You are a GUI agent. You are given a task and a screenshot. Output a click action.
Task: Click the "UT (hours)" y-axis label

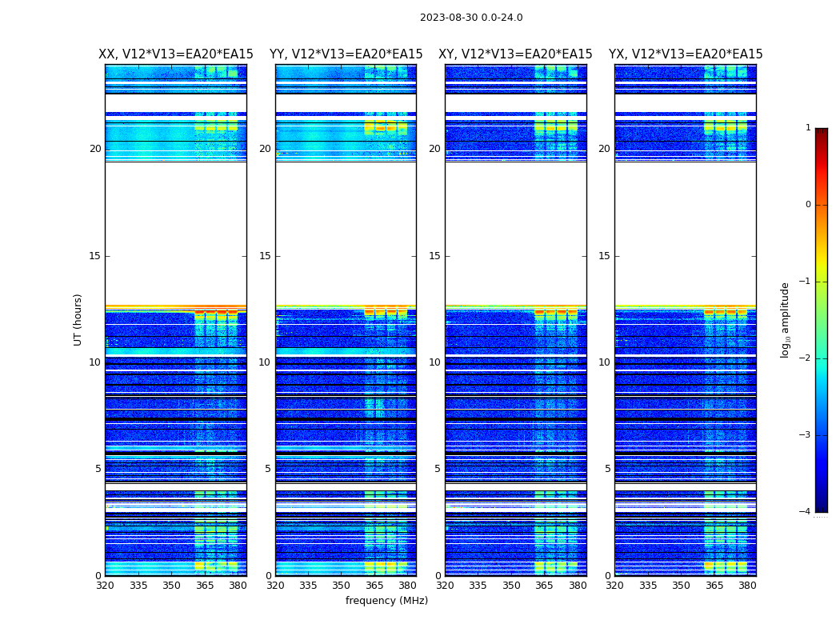pyautogui.click(x=78, y=319)
